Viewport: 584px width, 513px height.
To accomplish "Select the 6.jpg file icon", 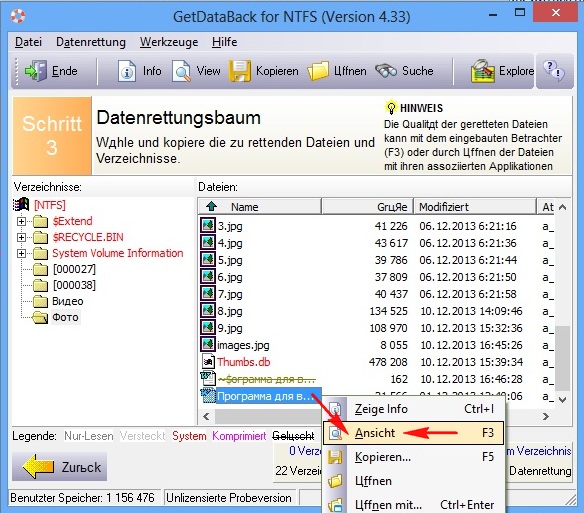I will (x=208, y=277).
